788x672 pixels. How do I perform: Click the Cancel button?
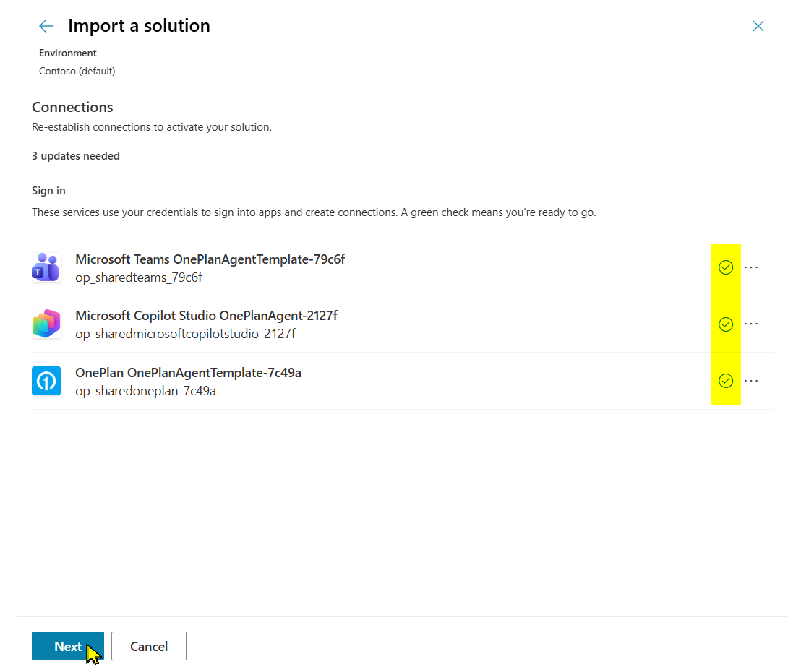click(149, 646)
